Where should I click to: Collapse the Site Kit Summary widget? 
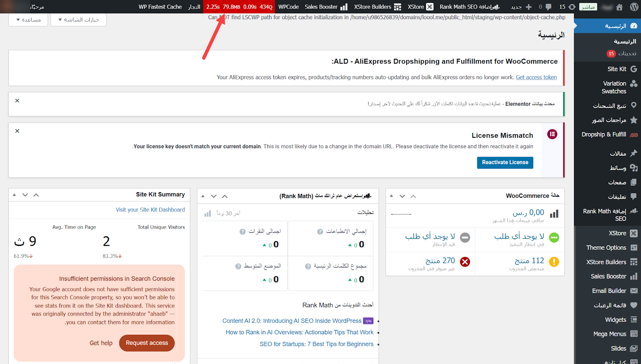(x=14, y=195)
